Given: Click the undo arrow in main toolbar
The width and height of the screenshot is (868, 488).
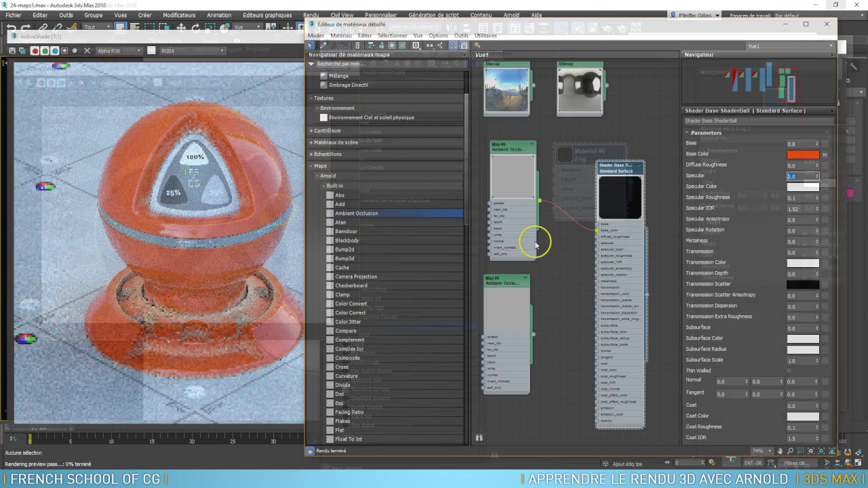Looking at the screenshot, I should click(11, 28).
